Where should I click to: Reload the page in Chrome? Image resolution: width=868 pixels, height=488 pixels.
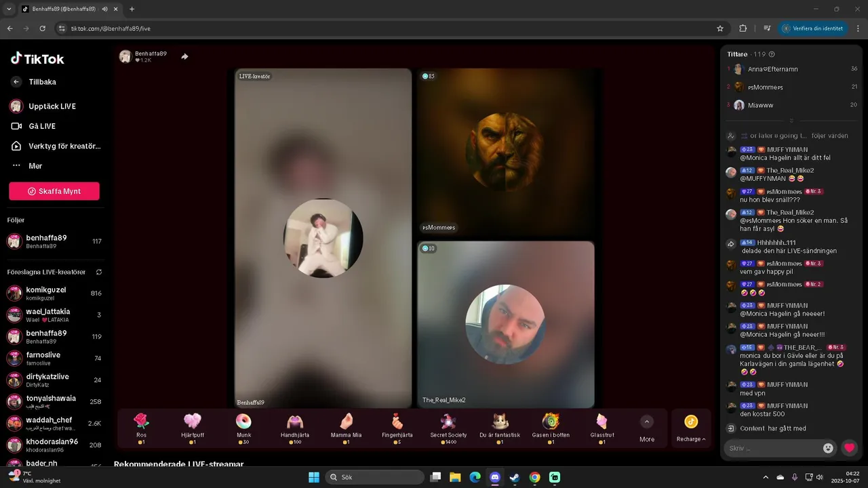(x=42, y=28)
